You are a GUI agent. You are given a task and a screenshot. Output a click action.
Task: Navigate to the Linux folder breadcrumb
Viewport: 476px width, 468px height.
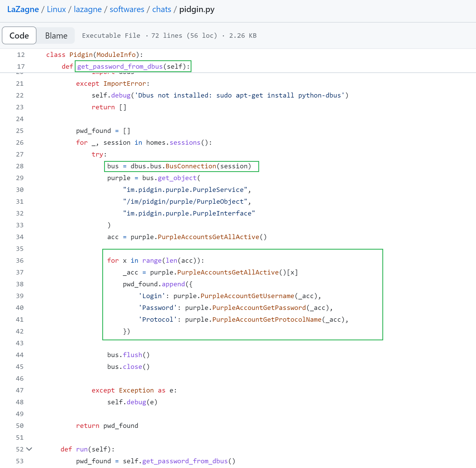pos(56,9)
